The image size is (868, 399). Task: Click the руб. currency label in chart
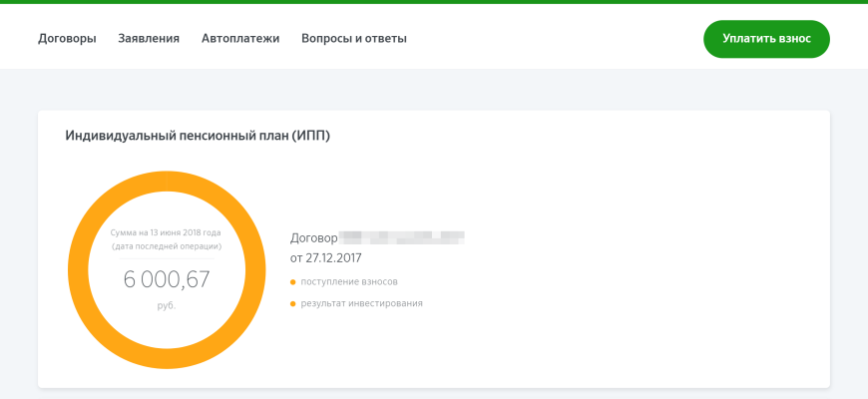[167, 305]
